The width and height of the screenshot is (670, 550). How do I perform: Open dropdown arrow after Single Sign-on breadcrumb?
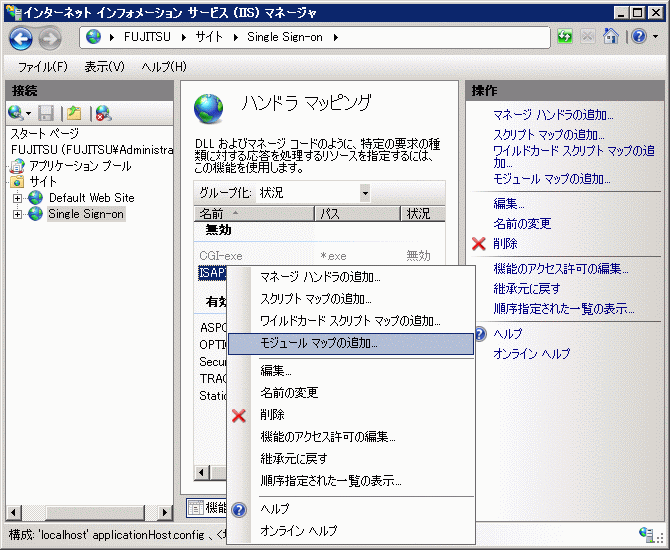[336, 37]
